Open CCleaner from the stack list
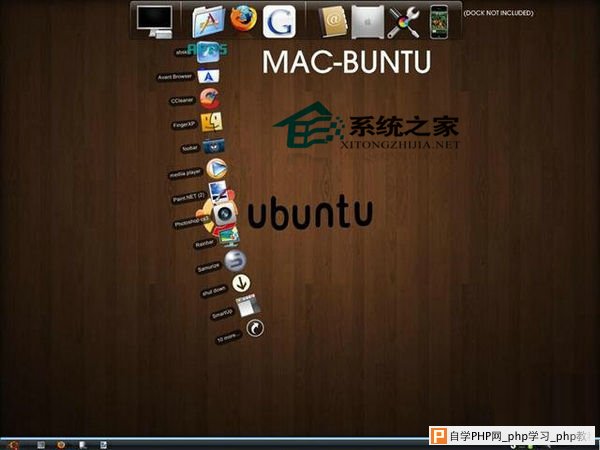This screenshot has height=450, width=600. [x=209, y=98]
